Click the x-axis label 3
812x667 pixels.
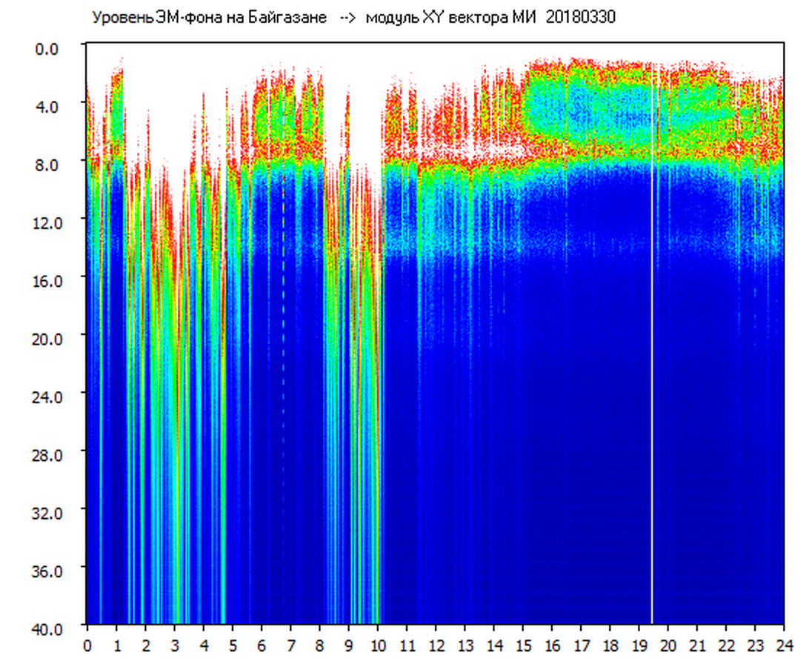[x=174, y=646]
